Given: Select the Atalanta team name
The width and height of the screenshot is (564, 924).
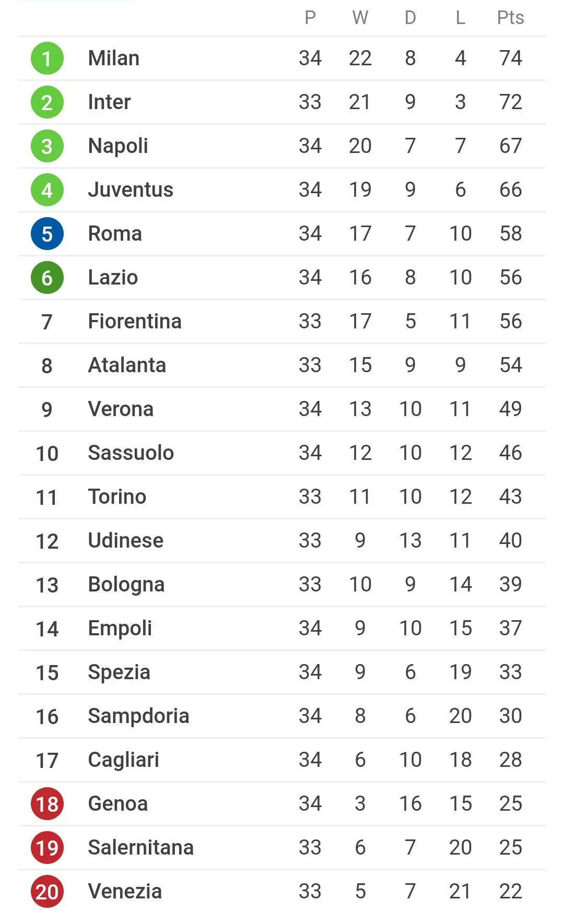Looking at the screenshot, I should click(127, 365).
